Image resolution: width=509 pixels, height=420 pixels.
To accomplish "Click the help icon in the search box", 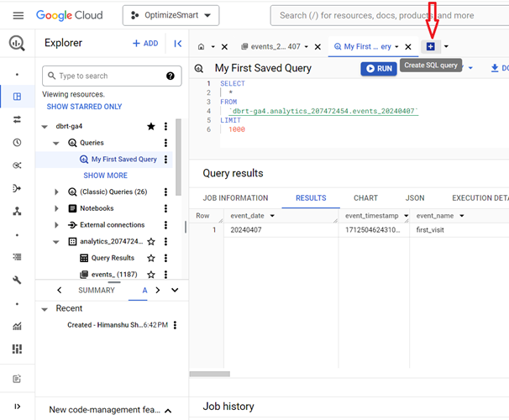I will 171,76.
